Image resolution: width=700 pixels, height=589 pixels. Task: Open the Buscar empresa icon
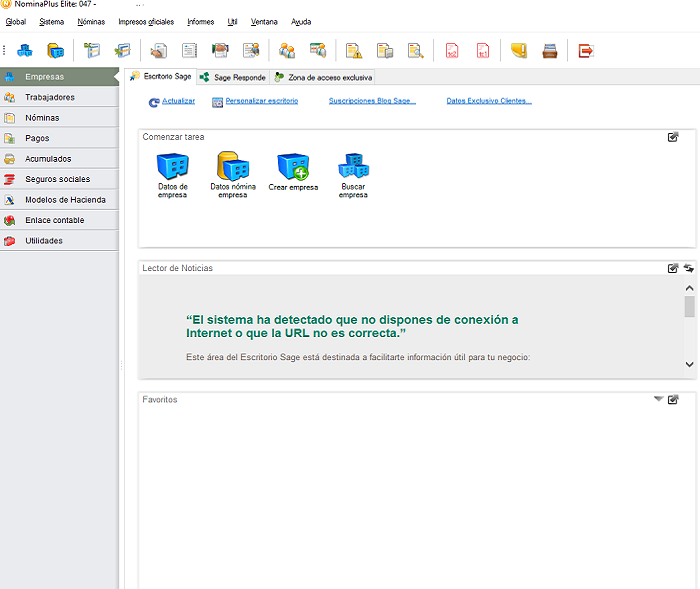(353, 167)
